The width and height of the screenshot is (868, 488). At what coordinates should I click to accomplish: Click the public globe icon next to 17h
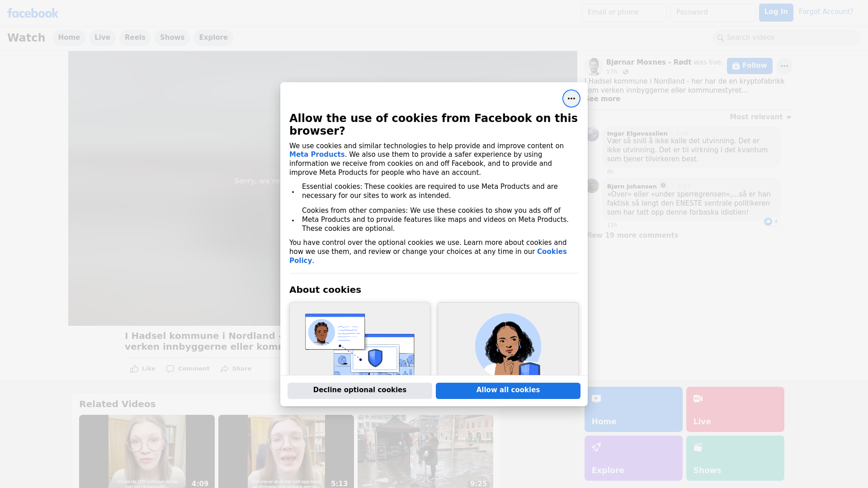pyautogui.click(x=626, y=72)
